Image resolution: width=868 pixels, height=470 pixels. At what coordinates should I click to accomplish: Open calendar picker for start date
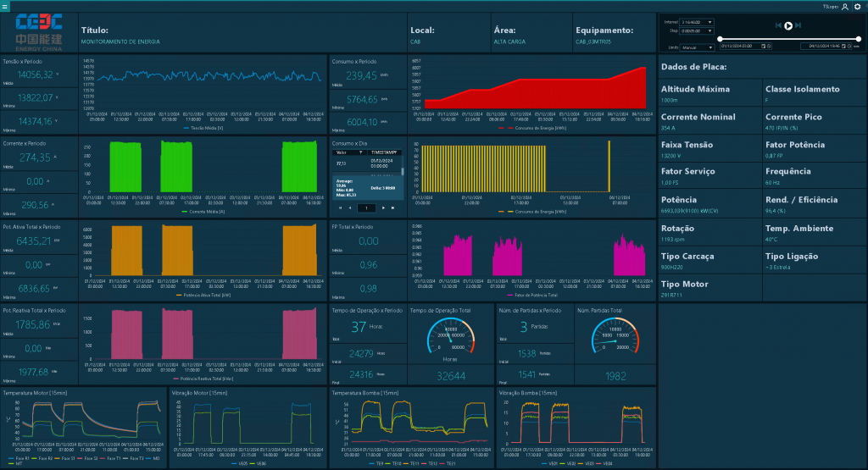[x=764, y=47]
